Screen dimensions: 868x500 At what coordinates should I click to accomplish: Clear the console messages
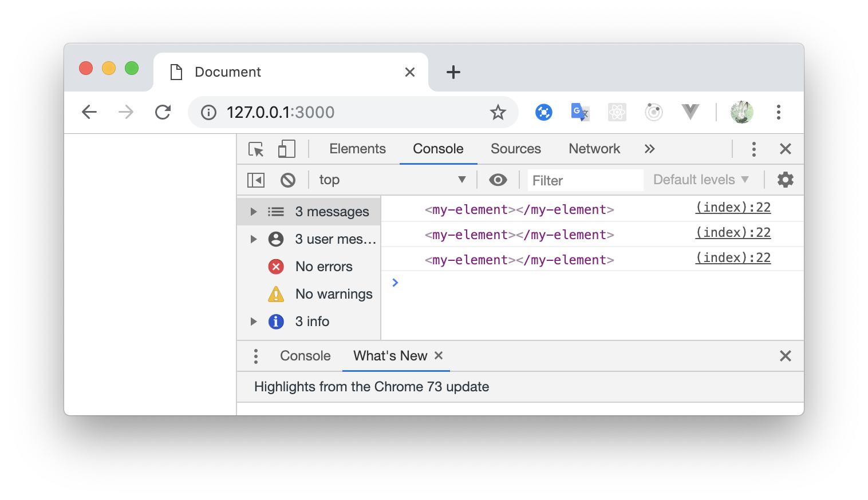[x=288, y=180]
